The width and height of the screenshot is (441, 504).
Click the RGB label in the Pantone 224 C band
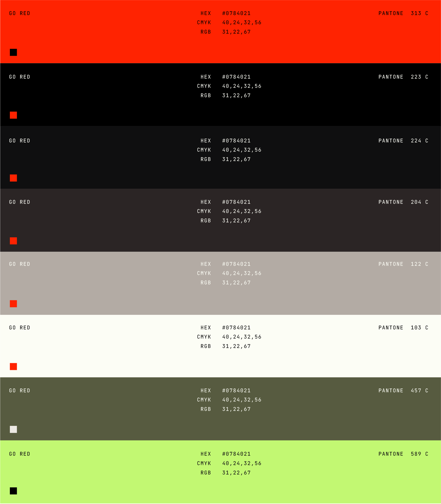point(206,159)
